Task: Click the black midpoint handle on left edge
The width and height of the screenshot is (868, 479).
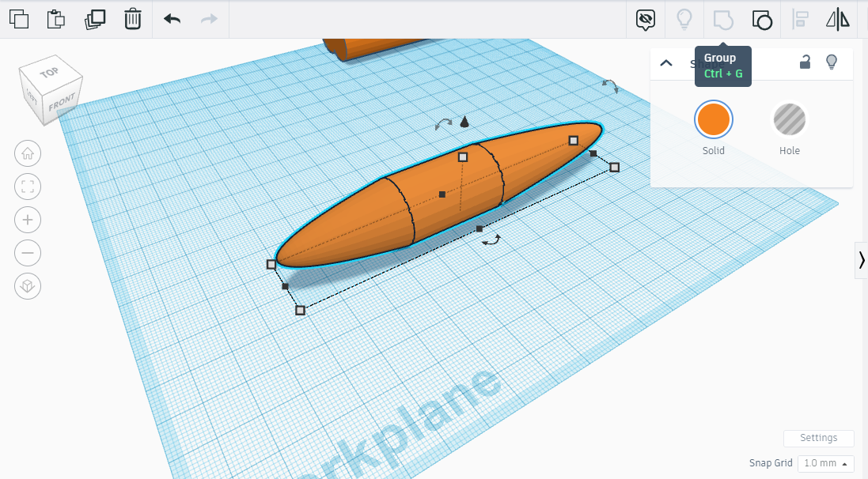Action: click(285, 286)
